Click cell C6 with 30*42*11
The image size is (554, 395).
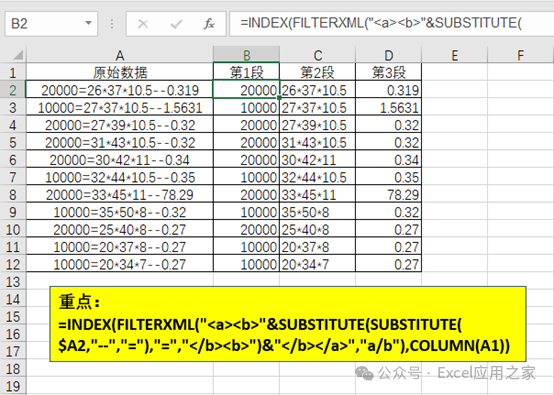click(x=317, y=160)
